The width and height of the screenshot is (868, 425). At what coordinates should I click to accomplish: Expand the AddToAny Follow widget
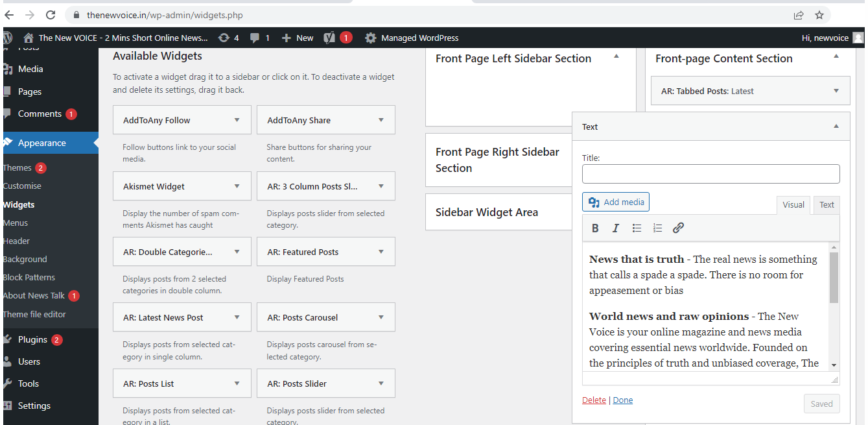(237, 120)
